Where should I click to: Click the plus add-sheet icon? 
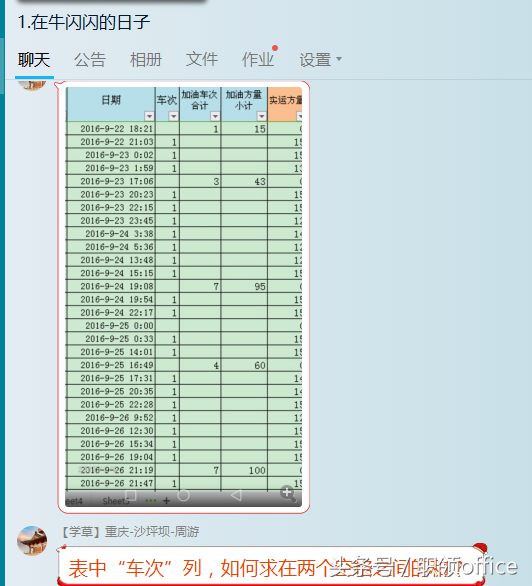[x=167, y=501]
